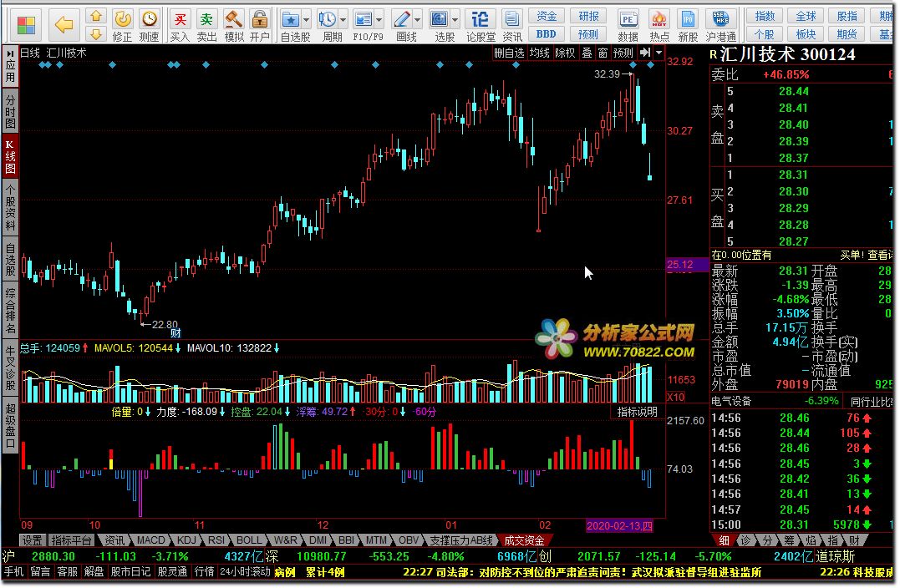Open the 自选股 favorites folder icon

pyautogui.click(x=291, y=20)
